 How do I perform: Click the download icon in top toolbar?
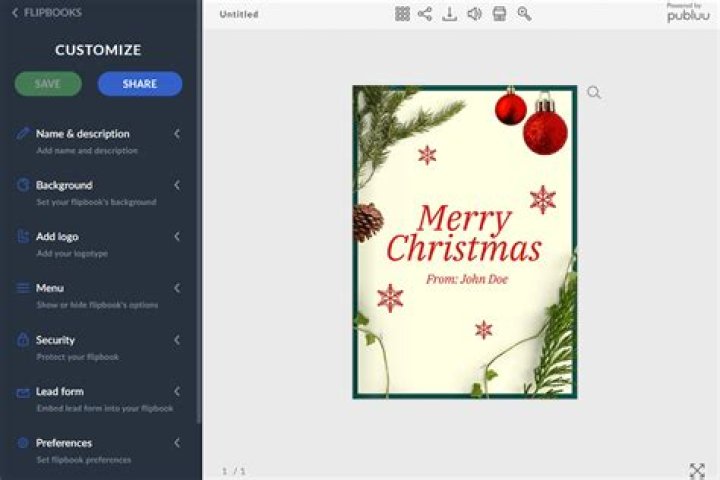pyautogui.click(x=450, y=14)
